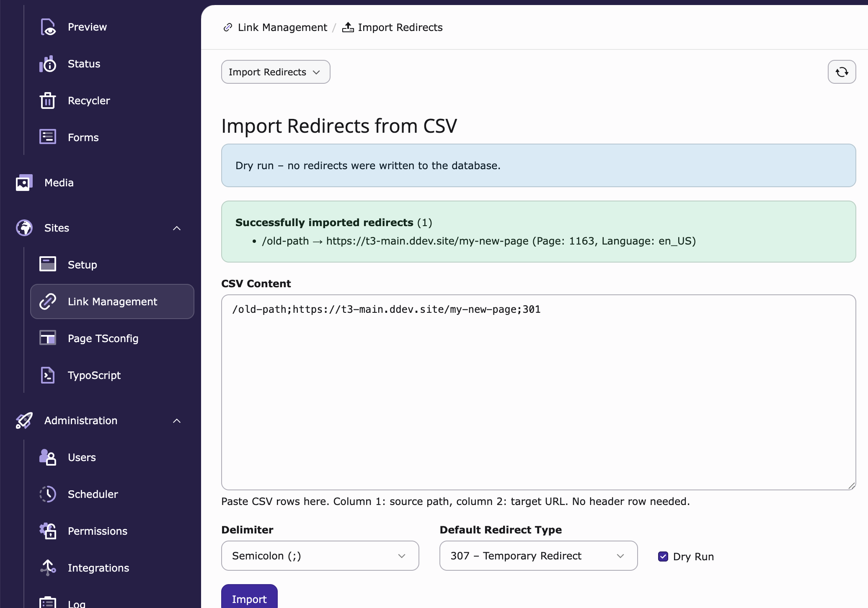Viewport: 868px width, 608px height.
Task: Click the 'CSV Content' label
Action: click(x=256, y=283)
